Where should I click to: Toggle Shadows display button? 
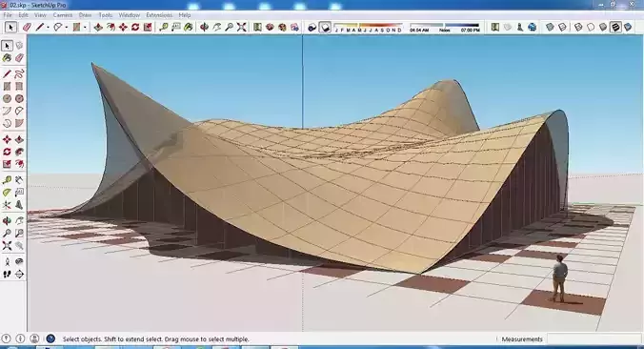tap(325, 27)
